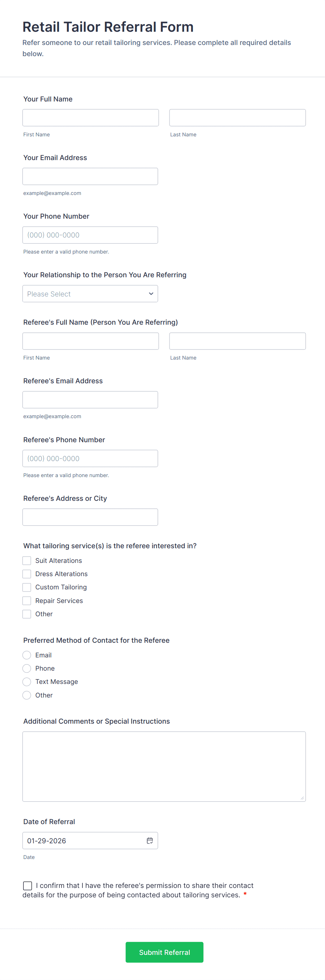Select Email as preferred contact method
The width and height of the screenshot is (325, 980).
click(27, 655)
